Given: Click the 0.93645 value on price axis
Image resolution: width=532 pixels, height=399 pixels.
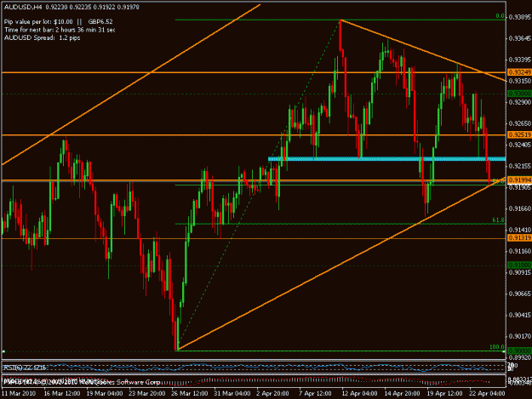Looking at the screenshot, I should point(520,38).
